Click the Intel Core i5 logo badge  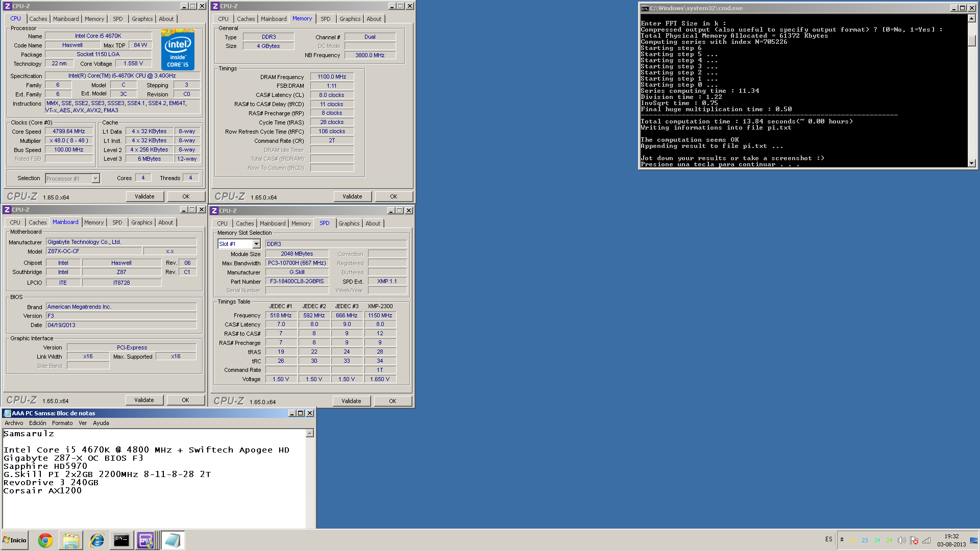coord(178,49)
